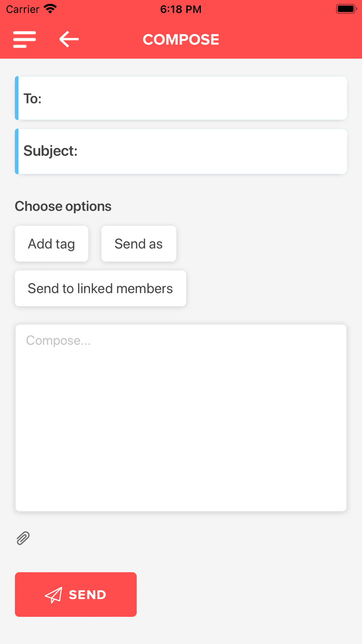Tap the battery indicator icon
Viewport: 362px width, 644px height.
(x=346, y=9)
